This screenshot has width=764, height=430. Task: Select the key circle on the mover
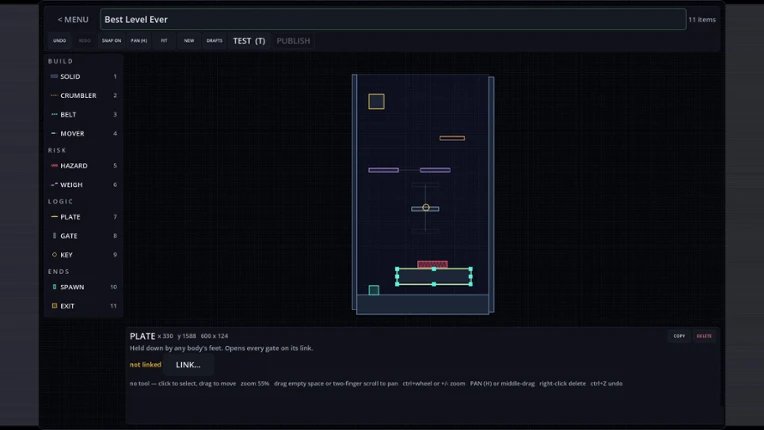pyautogui.click(x=426, y=207)
